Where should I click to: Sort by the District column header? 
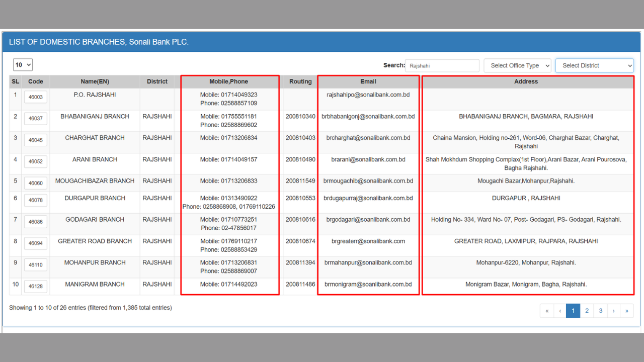(x=157, y=81)
